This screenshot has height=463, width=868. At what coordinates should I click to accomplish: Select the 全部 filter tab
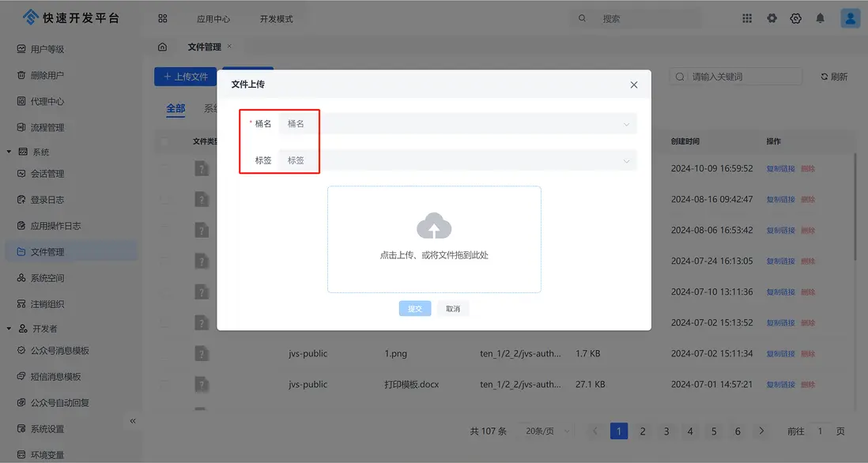click(x=175, y=108)
